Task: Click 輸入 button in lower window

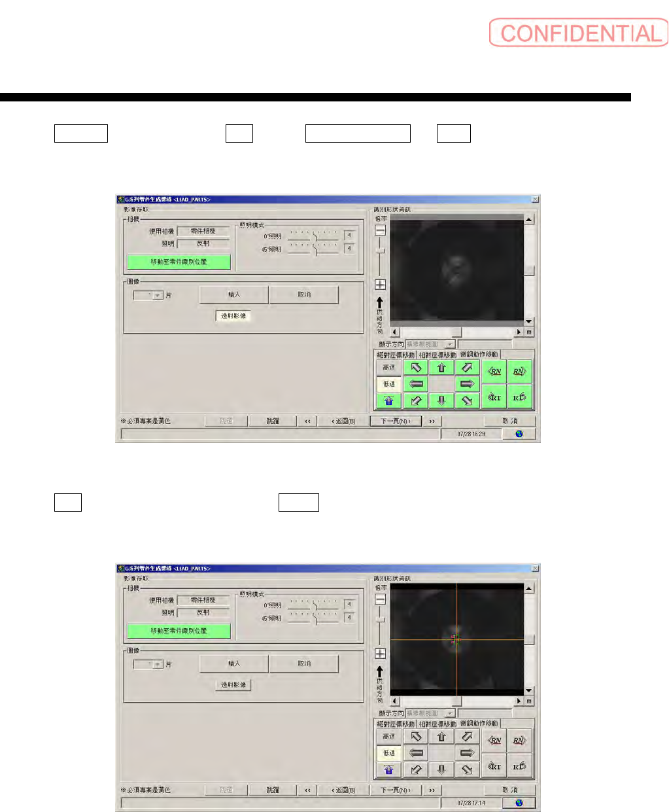Action: click(234, 664)
